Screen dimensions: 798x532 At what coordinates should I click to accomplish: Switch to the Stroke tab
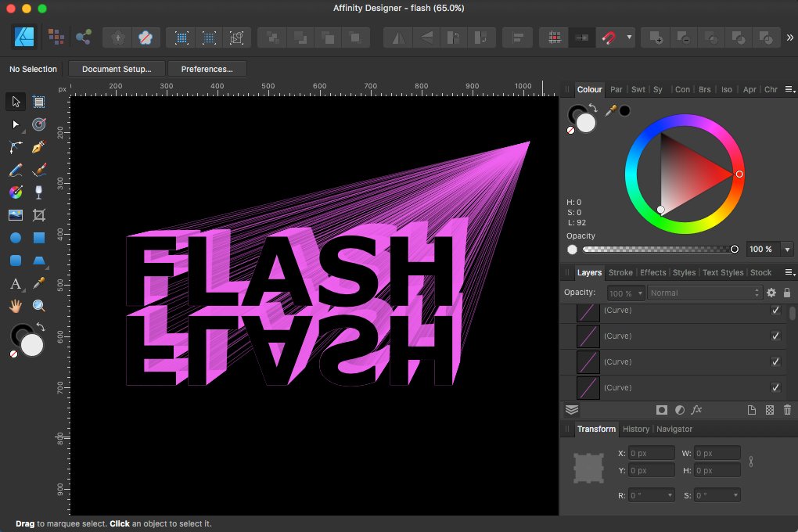[x=620, y=272]
